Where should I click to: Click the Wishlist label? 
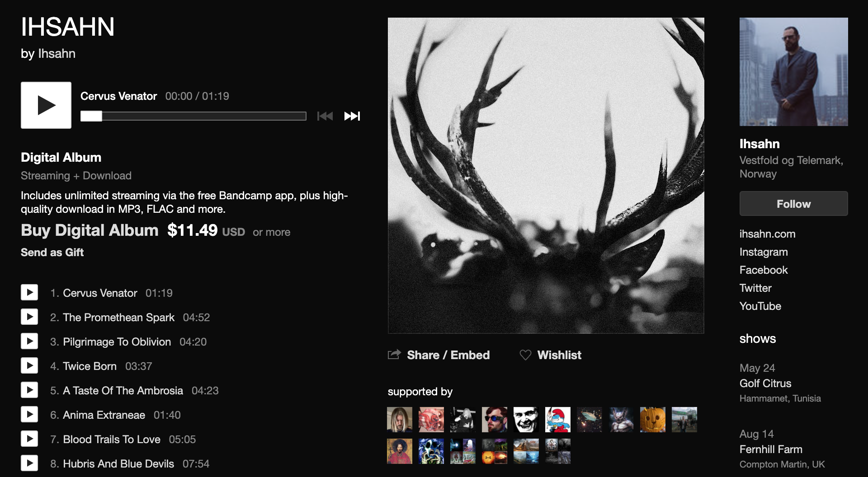tap(559, 355)
